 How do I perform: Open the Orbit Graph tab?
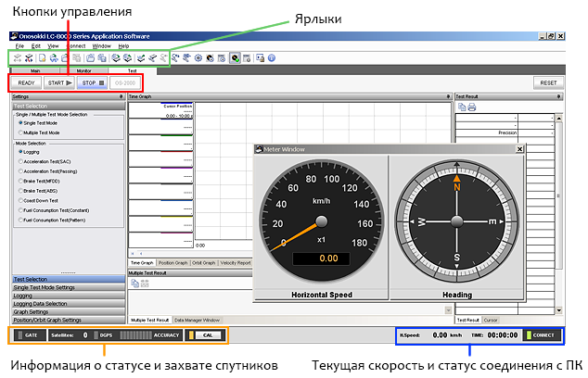[204, 263]
